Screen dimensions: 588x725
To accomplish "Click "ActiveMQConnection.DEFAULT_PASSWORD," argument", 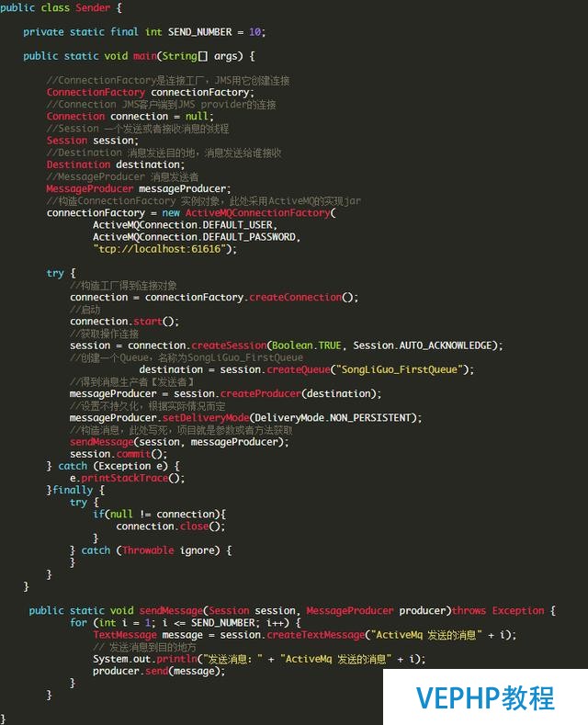I will 197,237.
